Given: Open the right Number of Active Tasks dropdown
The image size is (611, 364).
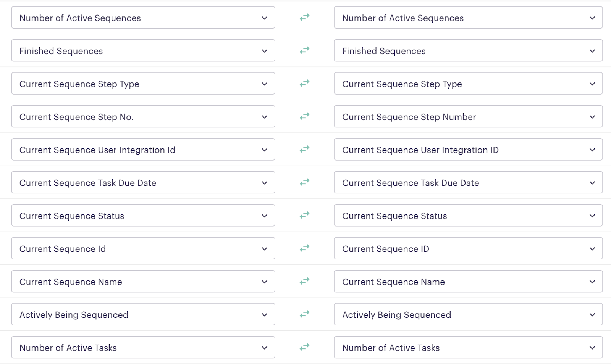Looking at the screenshot, I should (592, 347).
